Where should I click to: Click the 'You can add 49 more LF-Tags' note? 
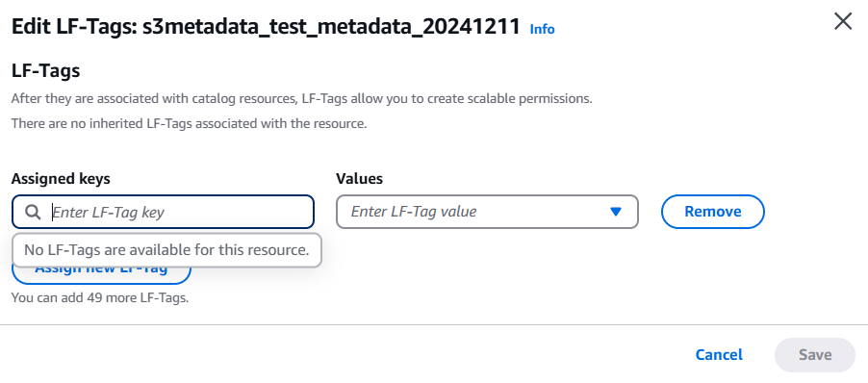tap(100, 297)
